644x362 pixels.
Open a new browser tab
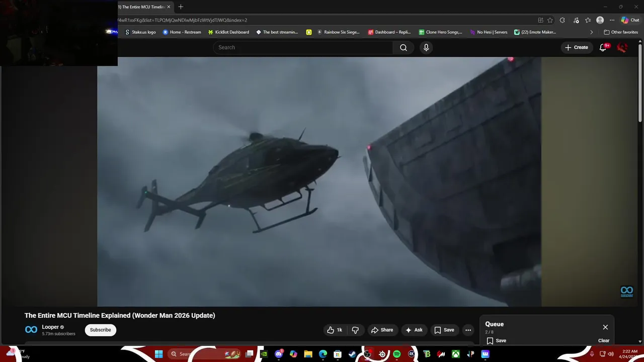coord(181,7)
